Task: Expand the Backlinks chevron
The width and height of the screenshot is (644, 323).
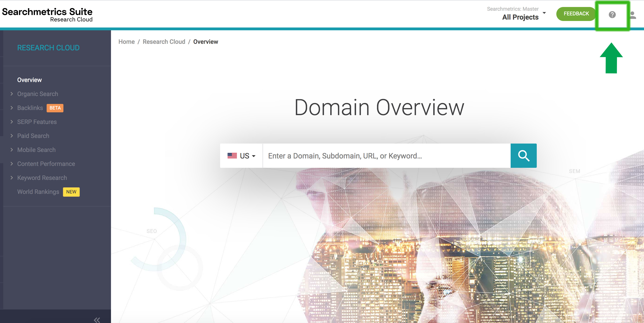Action: (11, 108)
